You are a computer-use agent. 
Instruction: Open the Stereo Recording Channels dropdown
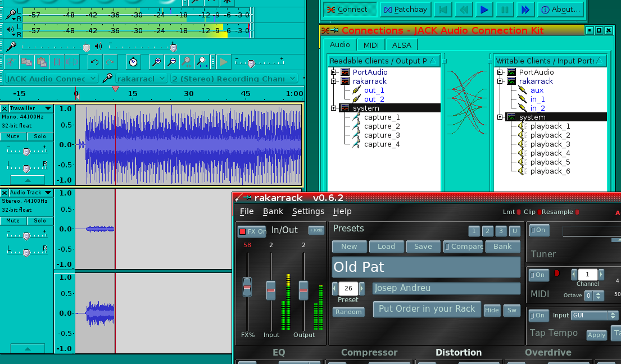coord(234,79)
